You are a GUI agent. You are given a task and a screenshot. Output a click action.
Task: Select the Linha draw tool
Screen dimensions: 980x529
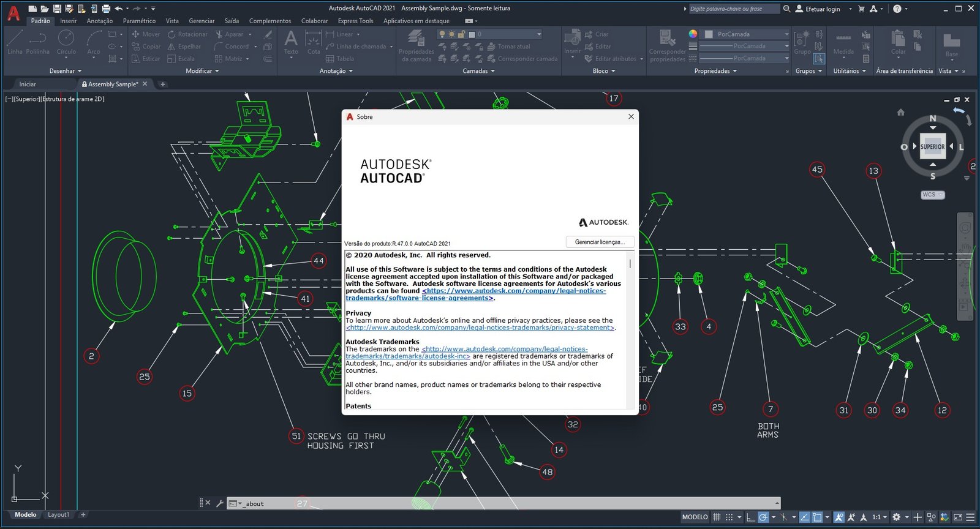tap(15, 43)
